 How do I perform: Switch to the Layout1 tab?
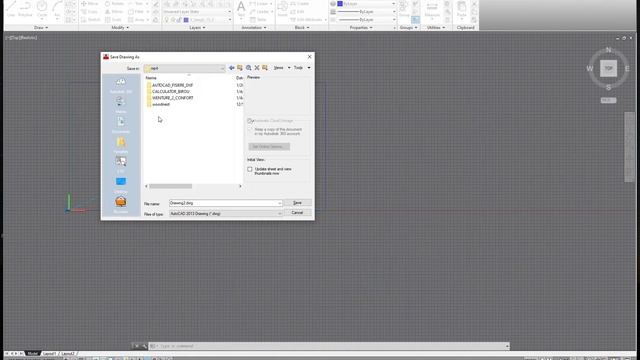pyautogui.click(x=49, y=353)
